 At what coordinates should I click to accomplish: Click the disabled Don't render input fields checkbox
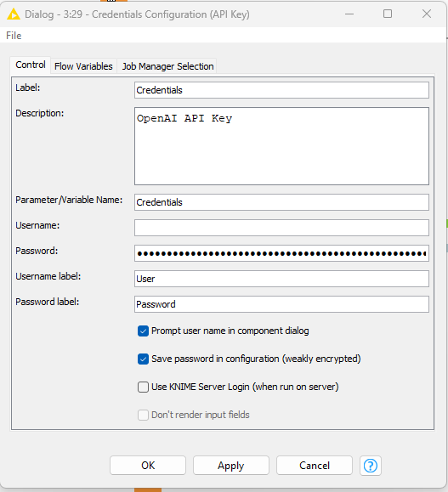pyautogui.click(x=143, y=415)
